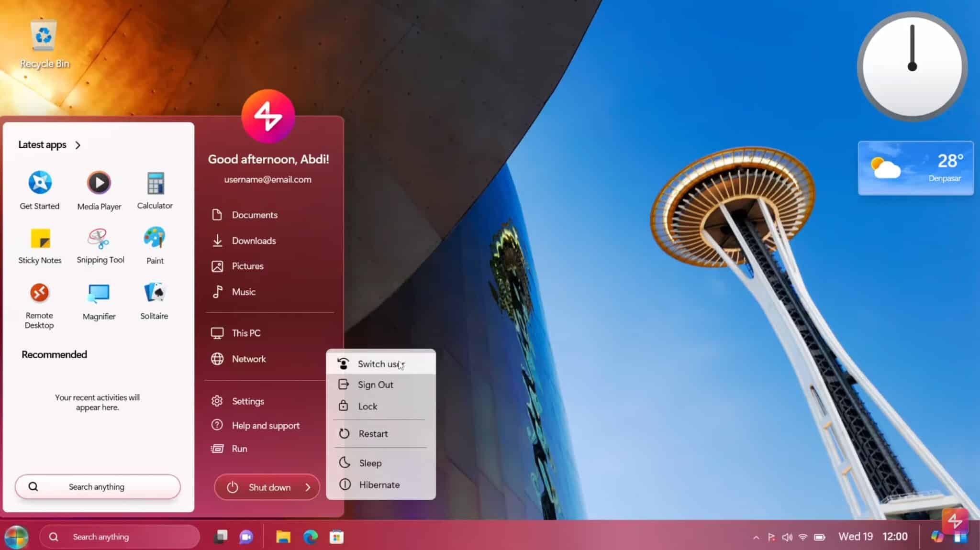Start the Magnifier app
The image size is (980, 550).
99,293
